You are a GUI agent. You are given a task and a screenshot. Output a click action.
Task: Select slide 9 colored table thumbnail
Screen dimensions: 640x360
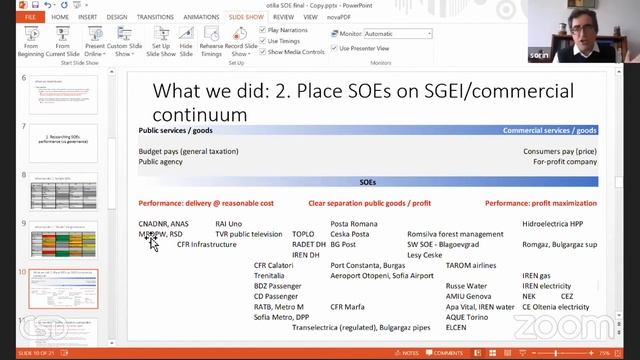(x=63, y=240)
